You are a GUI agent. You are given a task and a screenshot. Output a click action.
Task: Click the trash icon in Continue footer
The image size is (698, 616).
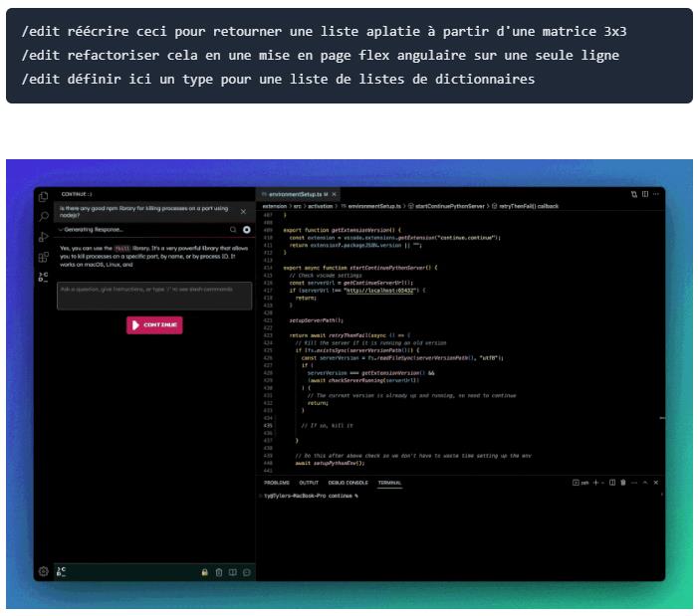point(219,572)
